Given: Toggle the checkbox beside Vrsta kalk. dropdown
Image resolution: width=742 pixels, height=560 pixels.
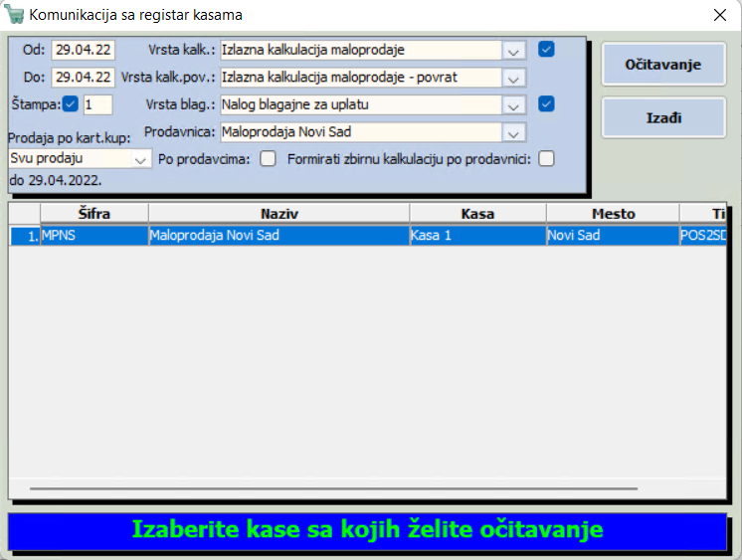Looking at the screenshot, I should point(546,49).
